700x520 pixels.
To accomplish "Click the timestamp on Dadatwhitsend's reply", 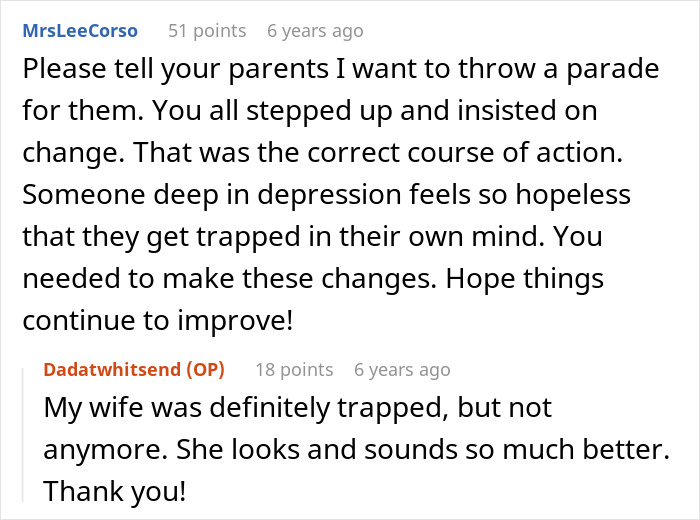I will click(402, 370).
